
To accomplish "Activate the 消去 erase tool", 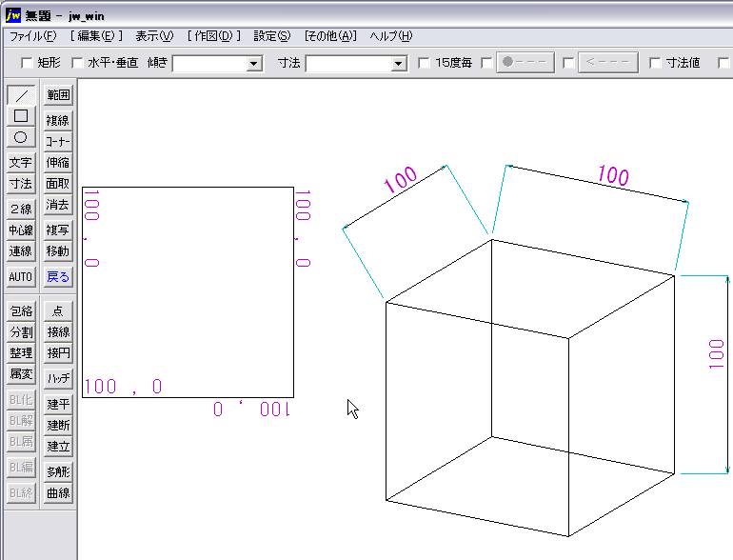I will click(x=58, y=205).
